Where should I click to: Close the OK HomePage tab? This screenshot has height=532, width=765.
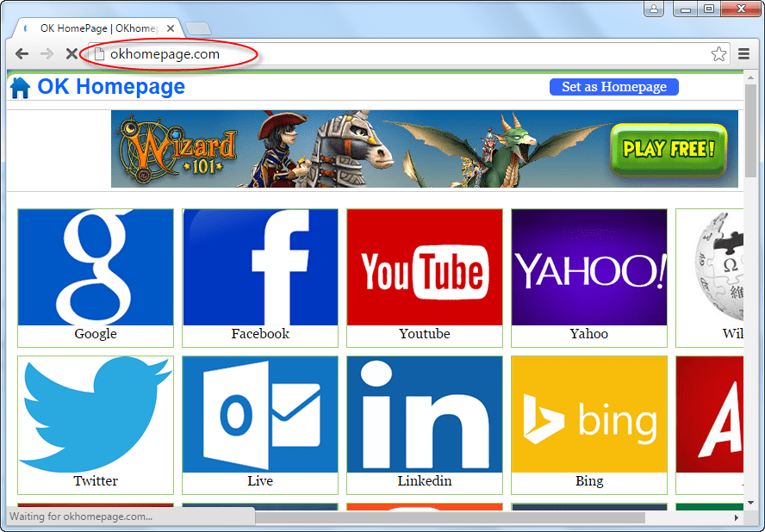[171, 28]
